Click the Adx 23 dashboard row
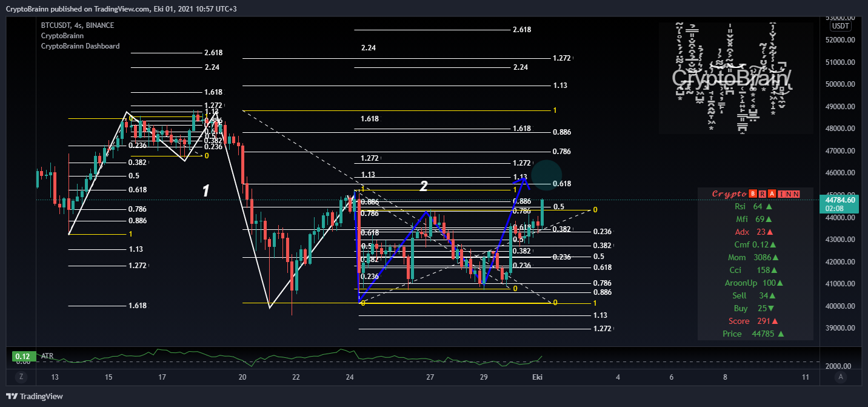 coord(755,232)
